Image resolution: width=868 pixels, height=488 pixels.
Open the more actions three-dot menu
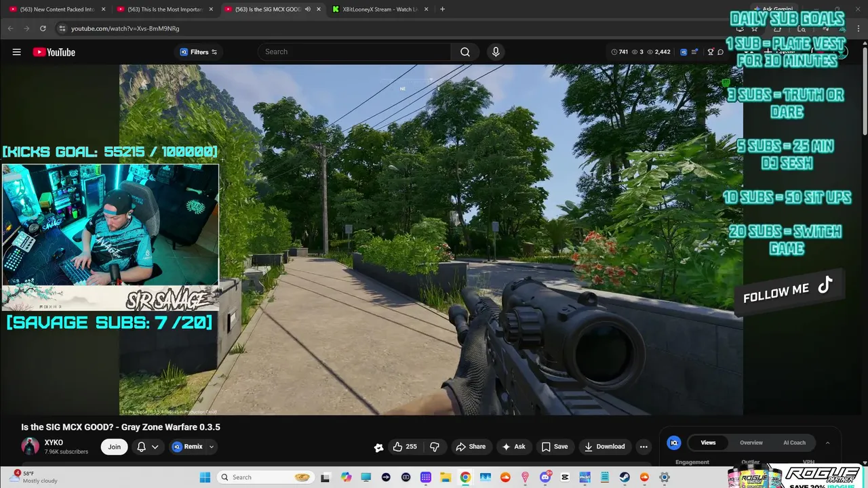pos(644,447)
